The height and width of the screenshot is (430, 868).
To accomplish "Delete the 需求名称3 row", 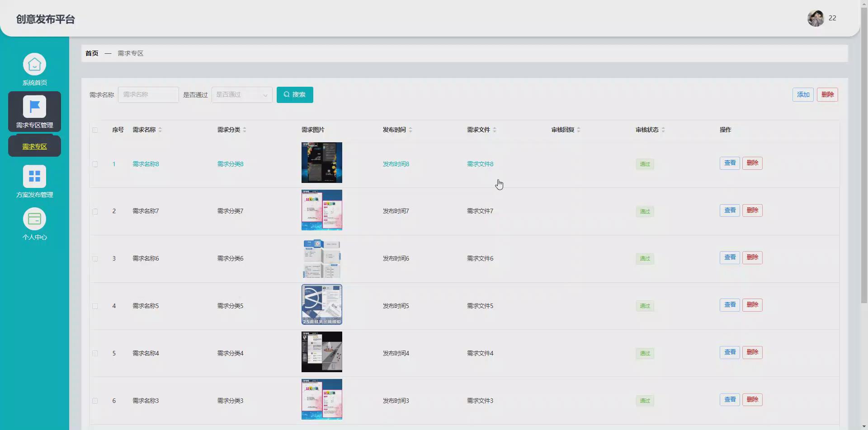I will pos(752,400).
